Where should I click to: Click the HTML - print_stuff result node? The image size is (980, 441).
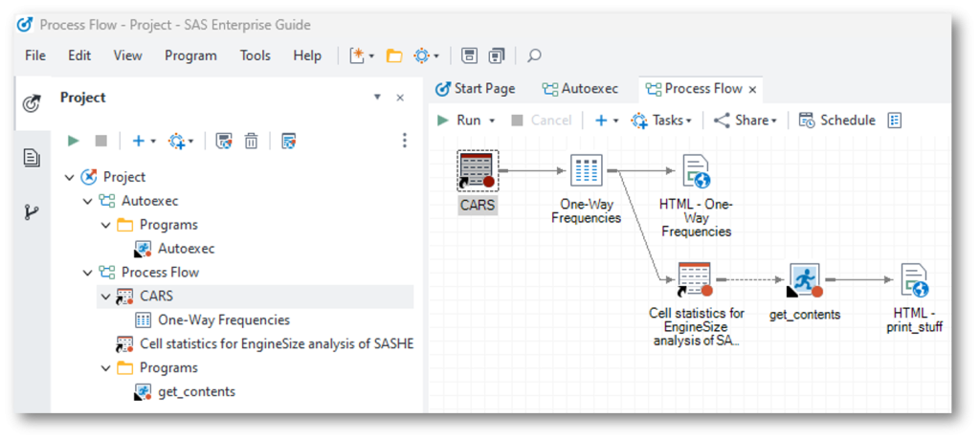pos(913,280)
